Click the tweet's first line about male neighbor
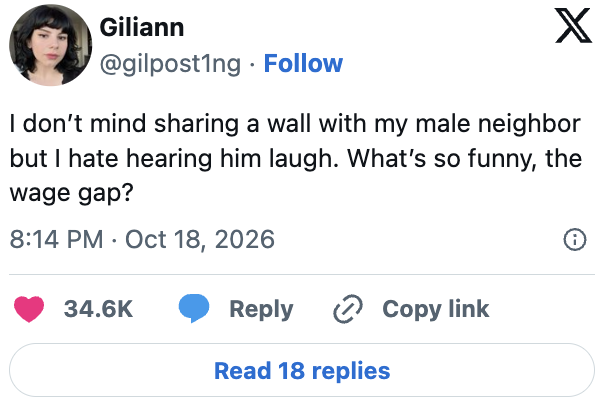Image resolution: width=606 pixels, height=418 pixels. click(x=295, y=124)
